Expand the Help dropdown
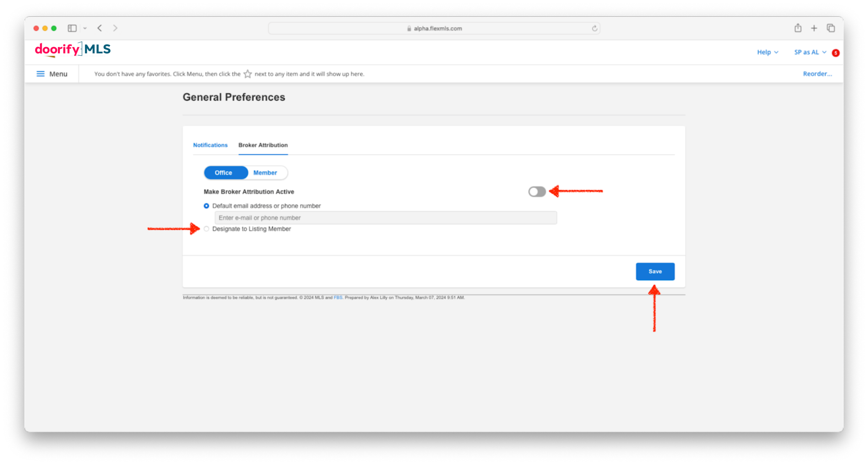The width and height of the screenshot is (868, 465). [768, 52]
